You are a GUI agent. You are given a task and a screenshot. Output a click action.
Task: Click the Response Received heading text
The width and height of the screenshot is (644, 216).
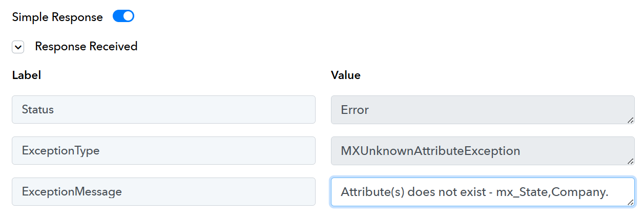86,46
